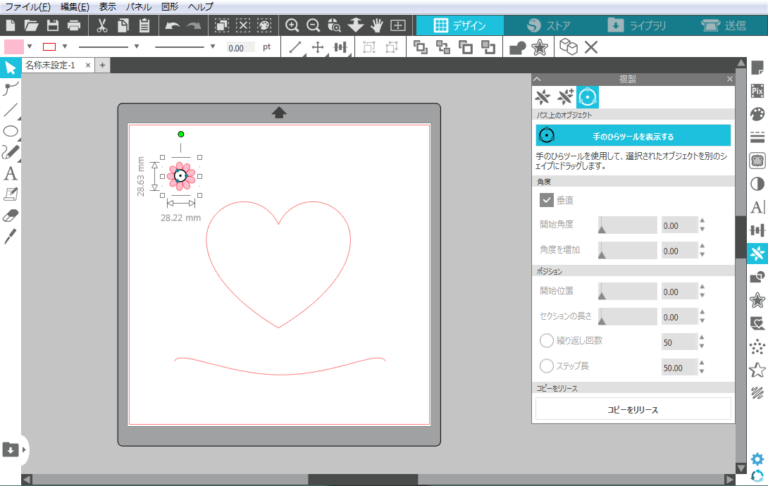The height and width of the screenshot is (486, 768).
Task: Open the basic replicate options tab
Action: point(543,97)
